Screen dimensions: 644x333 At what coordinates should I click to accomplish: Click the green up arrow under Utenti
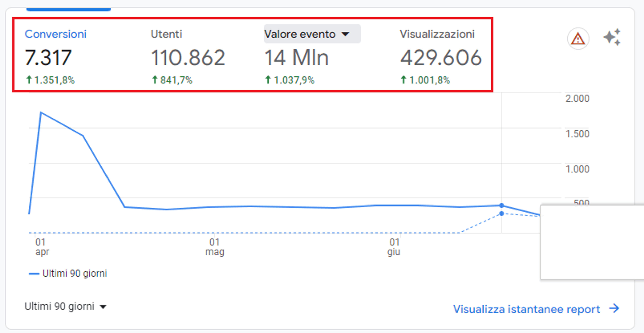point(155,80)
